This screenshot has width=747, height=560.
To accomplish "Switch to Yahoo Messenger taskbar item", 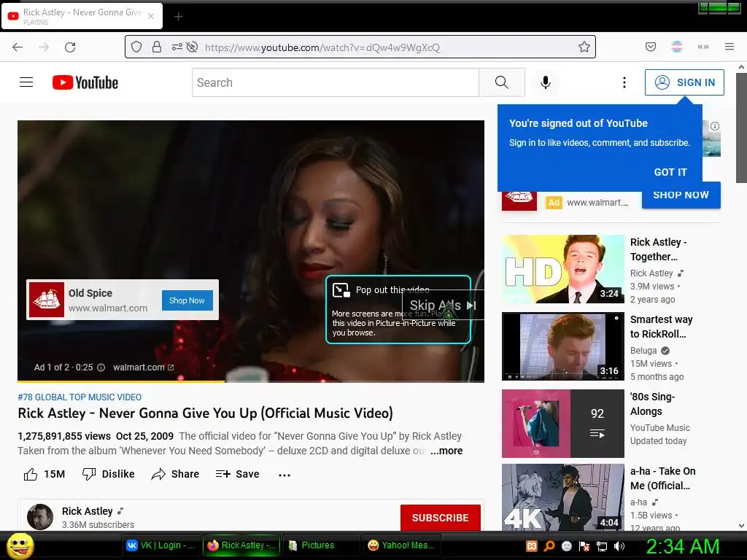I will coord(402,545).
